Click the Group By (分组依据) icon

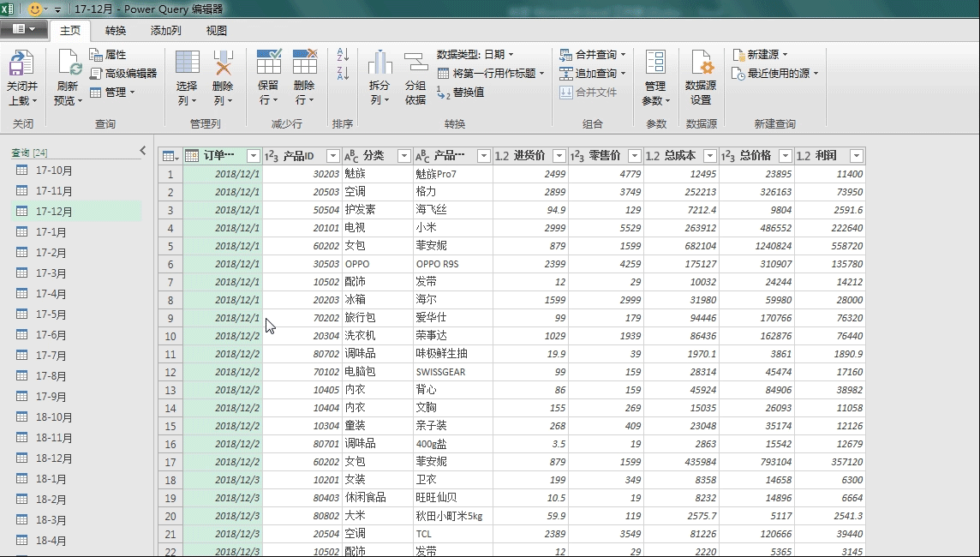(x=415, y=63)
